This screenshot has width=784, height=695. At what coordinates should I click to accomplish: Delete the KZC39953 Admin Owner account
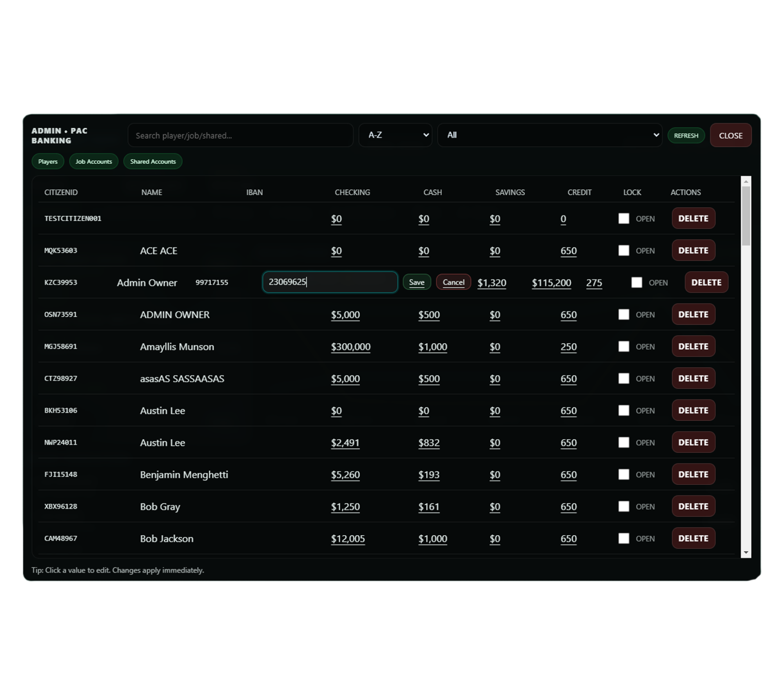click(x=706, y=282)
